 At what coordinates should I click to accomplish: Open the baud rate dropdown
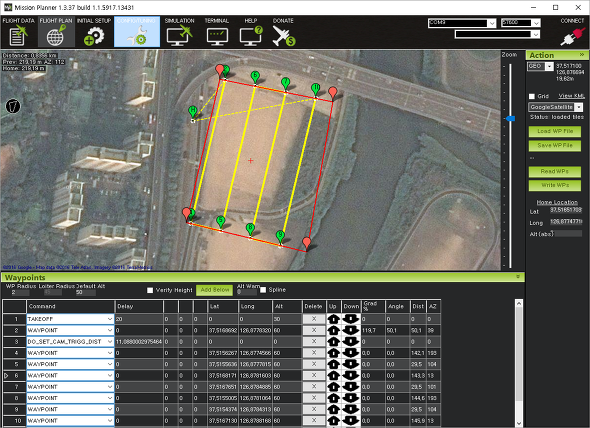(537, 23)
